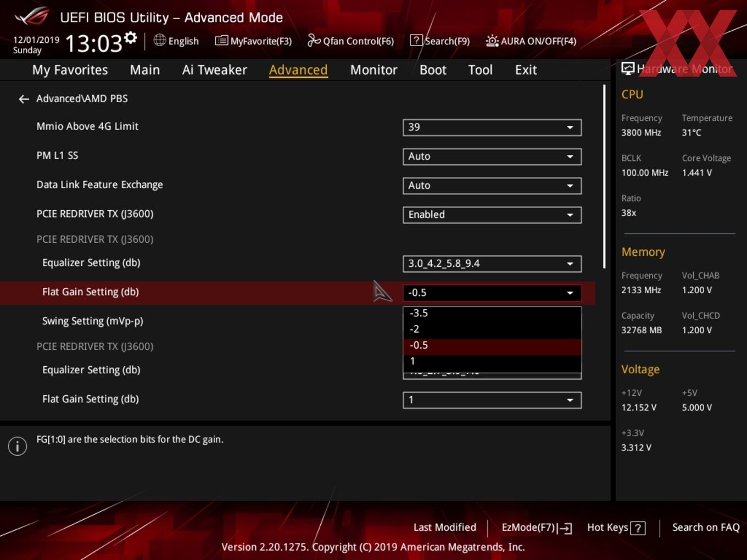This screenshot has width=747, height=560.
Task: Click the info icon beside help text
Action: tap(18, 446)
